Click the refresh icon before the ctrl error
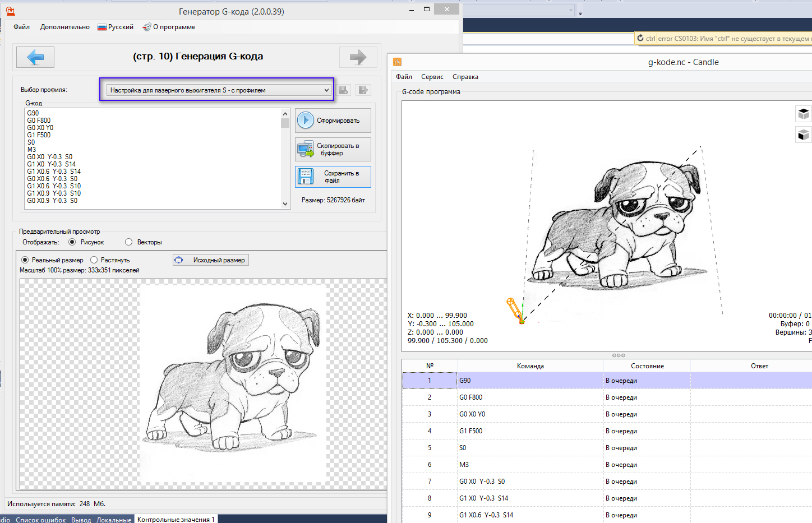Screen dimensions: 812x523 pyautogui.click(x=640, y=38)
